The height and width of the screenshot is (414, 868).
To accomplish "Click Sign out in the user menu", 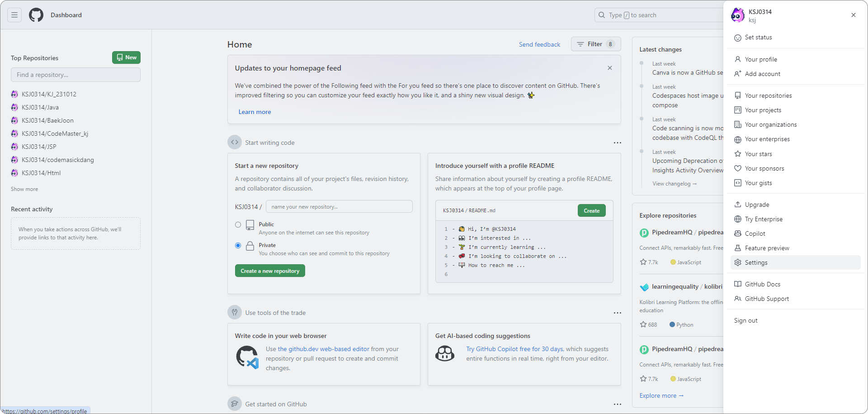I will pos(796,320).
